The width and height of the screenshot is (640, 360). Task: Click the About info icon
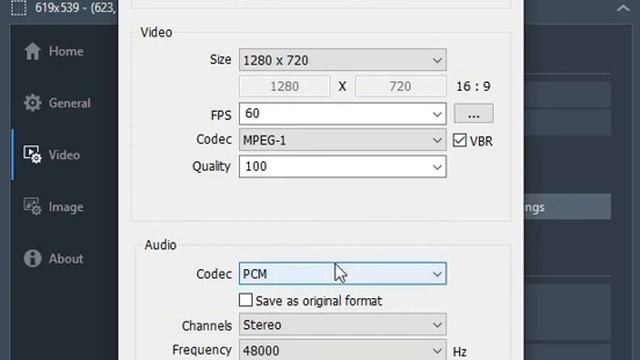pos(32,259)
